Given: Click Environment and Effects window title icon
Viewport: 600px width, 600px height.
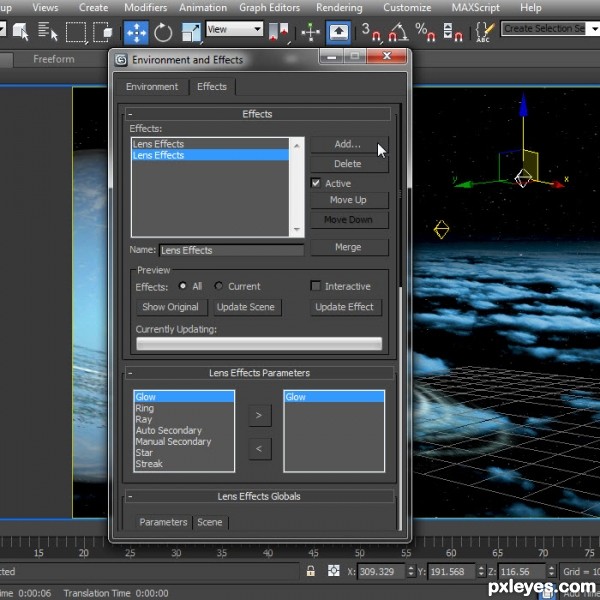Looking at the screenshot, I should (x=121, y=60).
